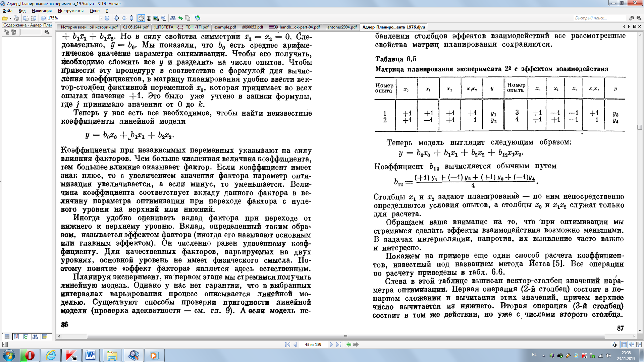Open Opera browser from taskbar

(30, 355)
